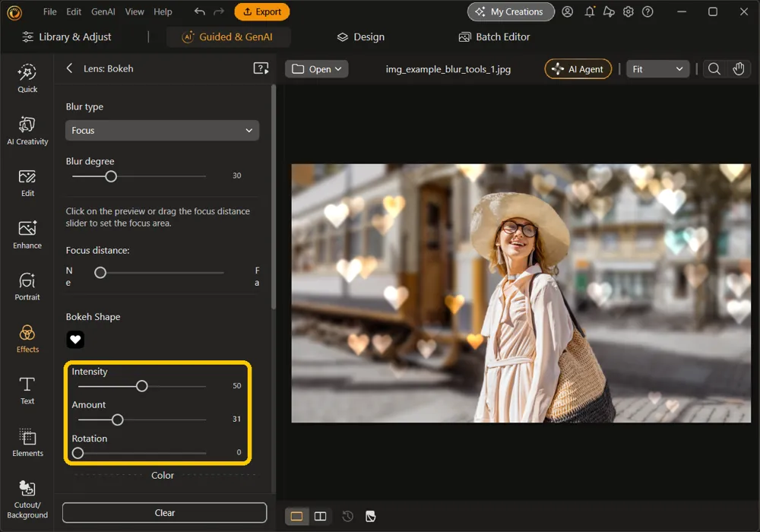Open the View menu
Image resolution: width=760 pixels, height=532 pixels.
(x=135, y=11)
